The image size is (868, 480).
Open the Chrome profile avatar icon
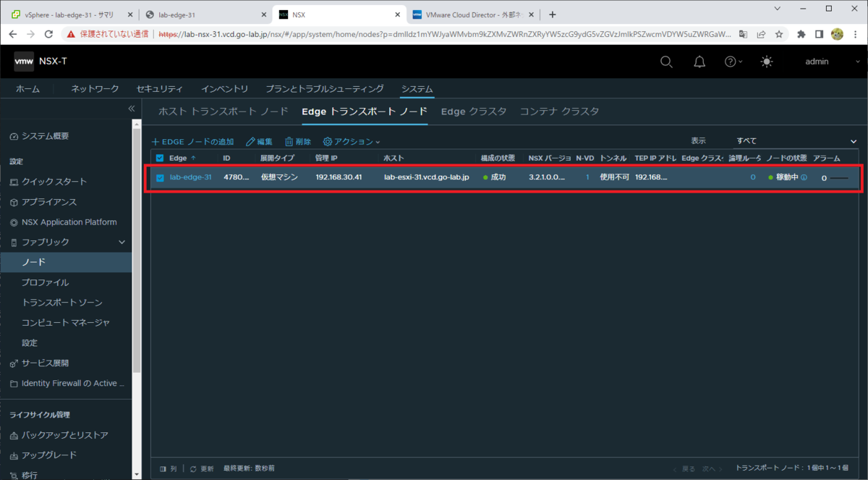838,34
